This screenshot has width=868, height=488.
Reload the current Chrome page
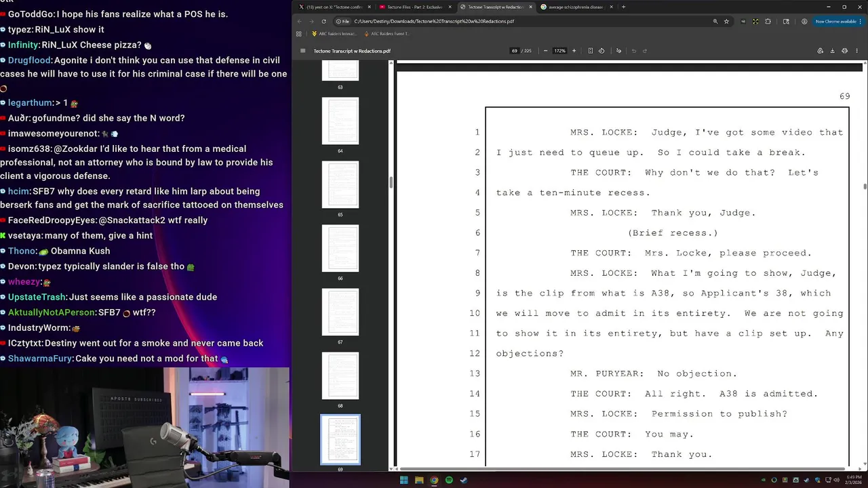[x=323, y=21]
